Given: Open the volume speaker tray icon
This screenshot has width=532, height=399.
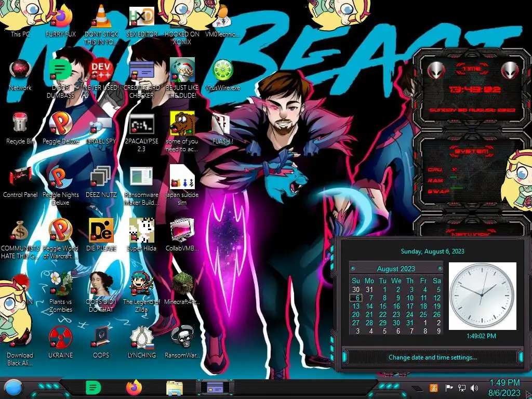Looking at the screenshot, I should click(474, 388).
